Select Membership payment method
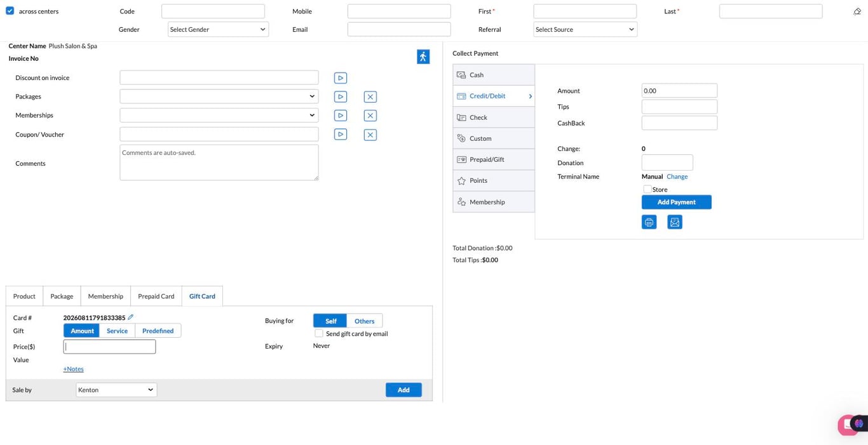The width and height of the screenshot is (868, 445). coord(494,202)
